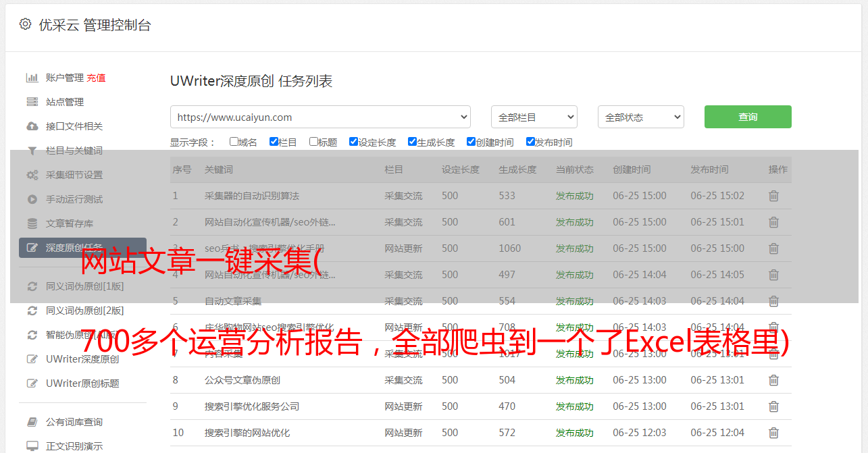Click the 当前状态 column header
Image resolution: width=868 pixels, height=453 pixels.
575,169
